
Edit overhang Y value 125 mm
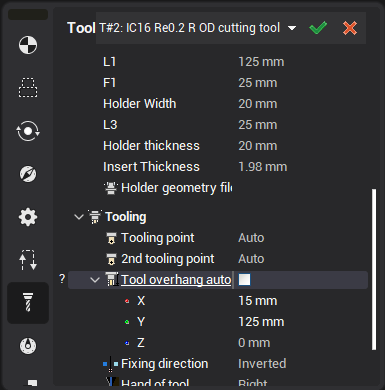(x=261, y=322)
